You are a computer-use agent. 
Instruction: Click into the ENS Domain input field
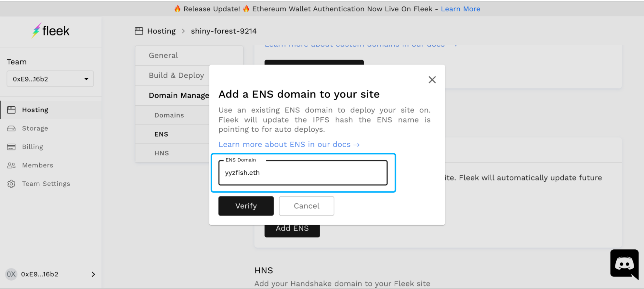point(303,173)
